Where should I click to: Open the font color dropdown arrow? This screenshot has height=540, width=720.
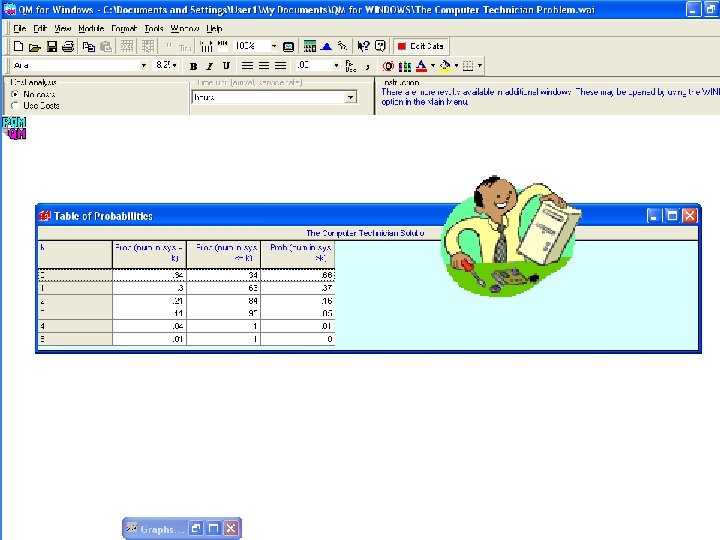point(433,66)
